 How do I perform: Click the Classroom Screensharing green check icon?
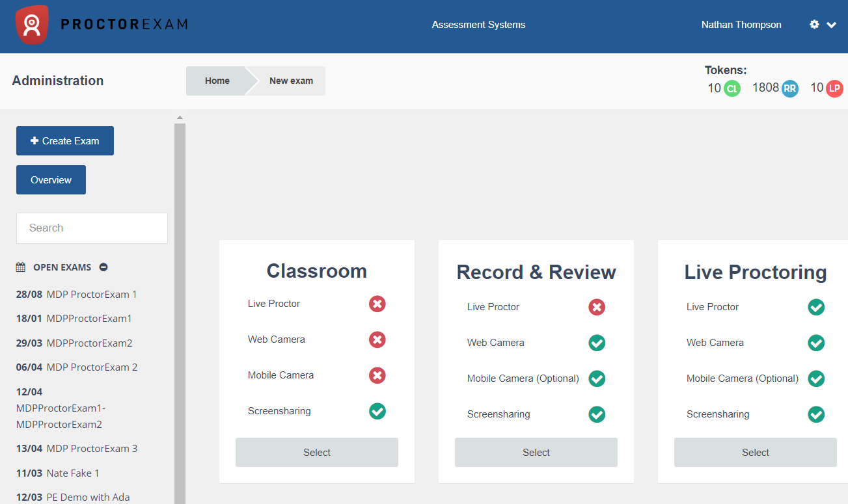pos(377,411)
